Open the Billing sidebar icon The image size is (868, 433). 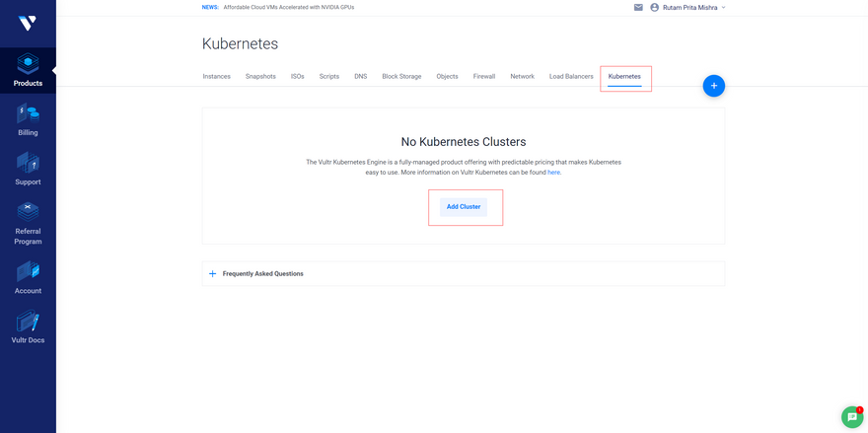pos(28,119)
